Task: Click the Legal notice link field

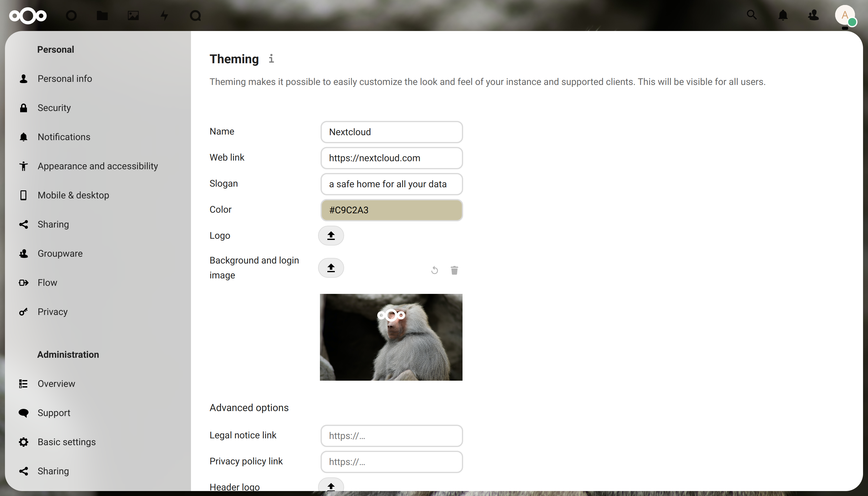Action: click(x=392, y=435)
